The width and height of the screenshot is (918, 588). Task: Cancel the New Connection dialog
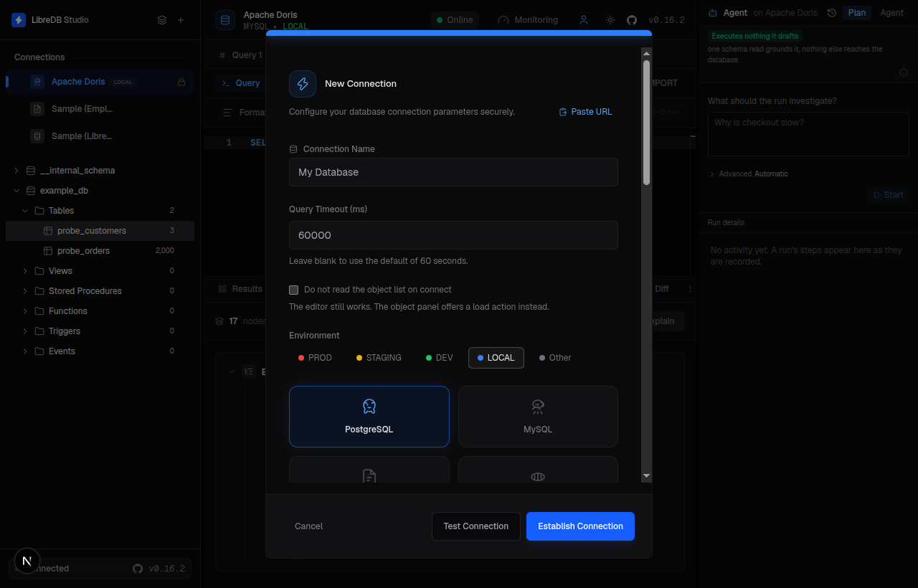click(309, 526)
